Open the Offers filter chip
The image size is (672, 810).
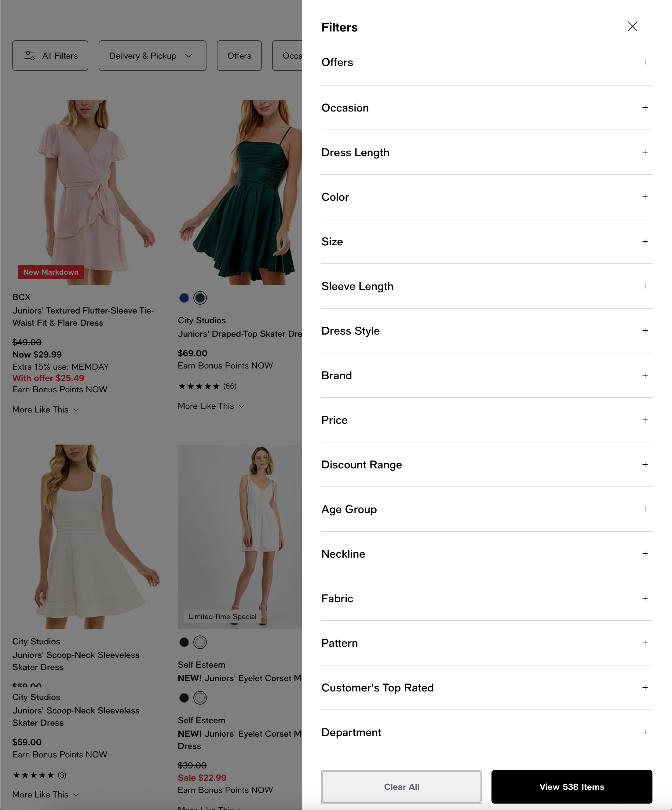pyautogui.click(x=239, y=56)
